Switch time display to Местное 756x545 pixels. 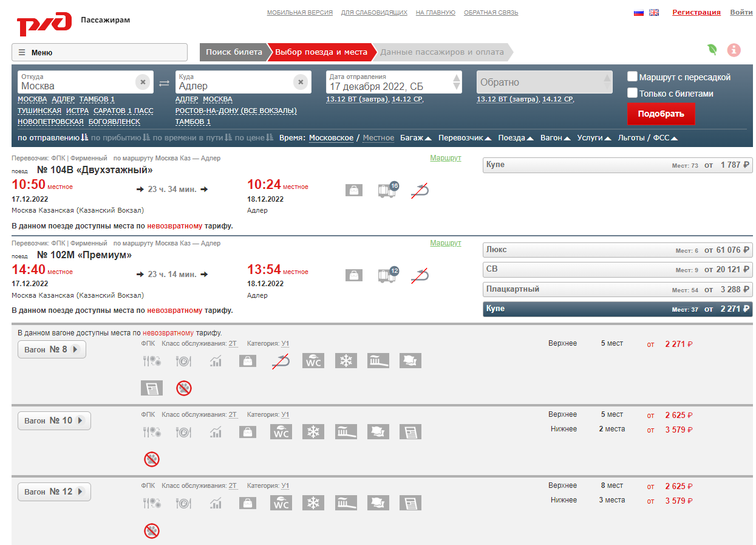pos(378,138)
